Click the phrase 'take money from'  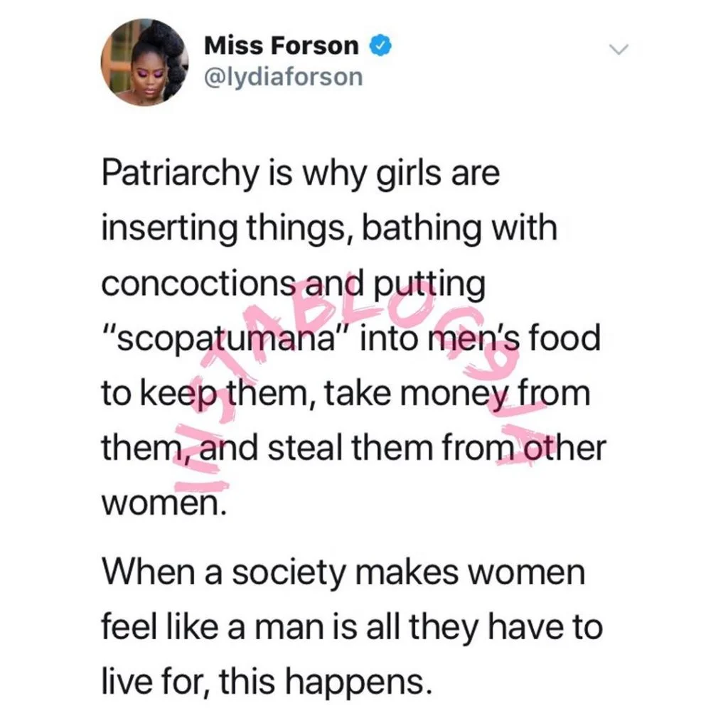point(457,394)
